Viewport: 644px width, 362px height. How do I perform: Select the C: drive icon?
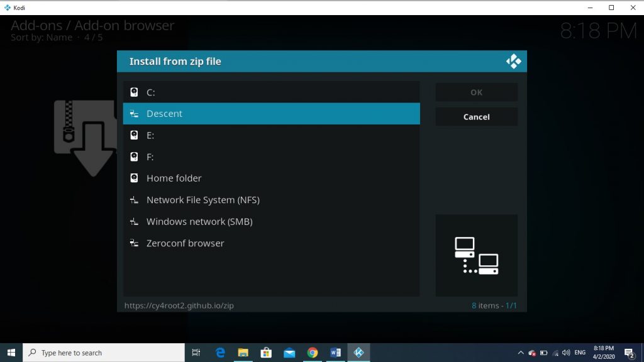[134, 92]
